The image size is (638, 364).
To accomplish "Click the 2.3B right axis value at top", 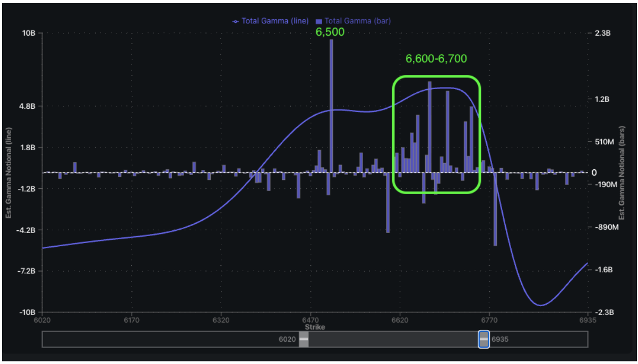I will 602,33.
